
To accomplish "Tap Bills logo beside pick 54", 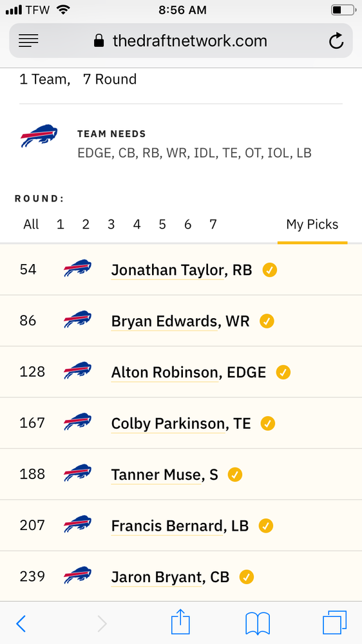I will tap(77, 269).
